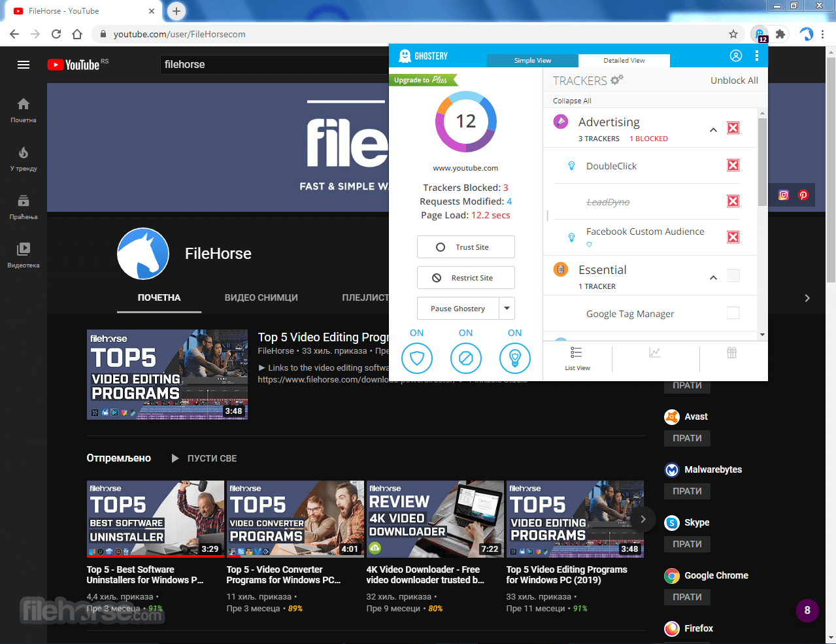Click the Ghostery tracker count donut chart

[466, 122]
